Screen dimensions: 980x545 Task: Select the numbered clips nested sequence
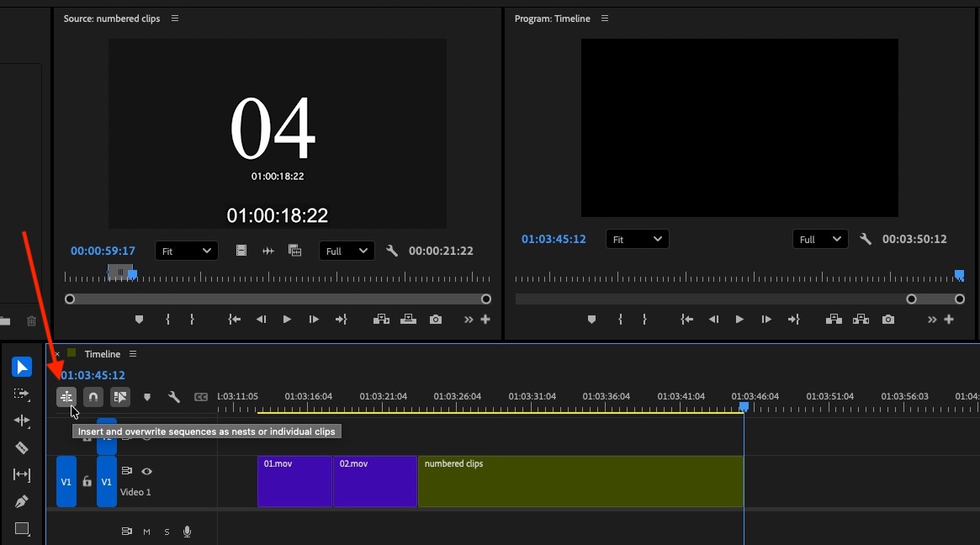click(580, 481)
